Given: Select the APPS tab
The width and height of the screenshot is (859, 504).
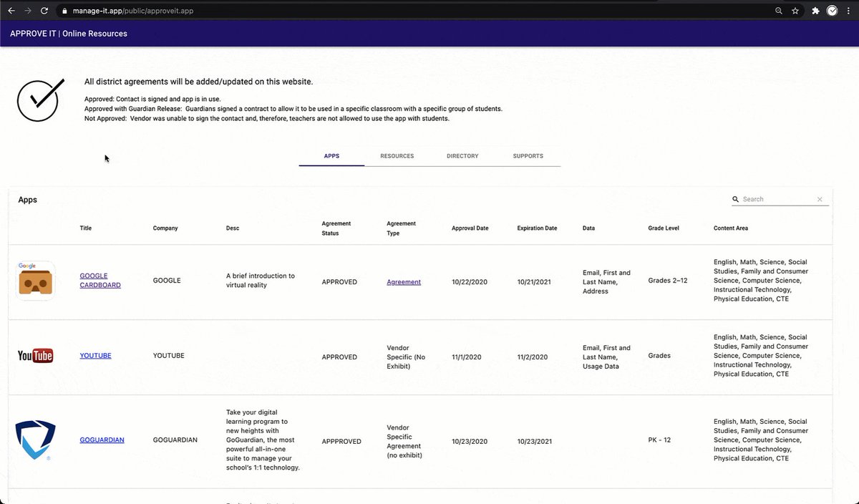Looking at the screenshot, I should tap(331, 156).
